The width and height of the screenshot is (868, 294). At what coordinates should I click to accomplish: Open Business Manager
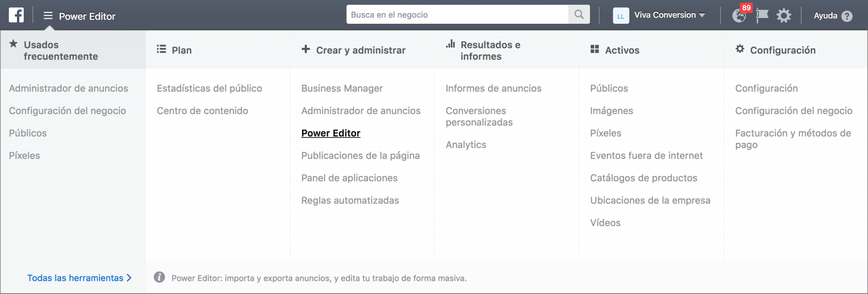[x=342, y=88]
